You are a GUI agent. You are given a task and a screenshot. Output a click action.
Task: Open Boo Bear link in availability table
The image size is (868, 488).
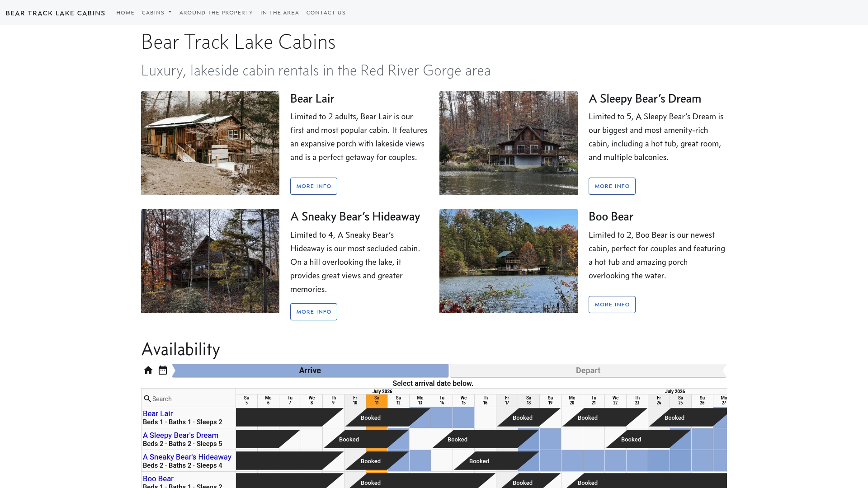pyautogui.click(x=158, y=479)
